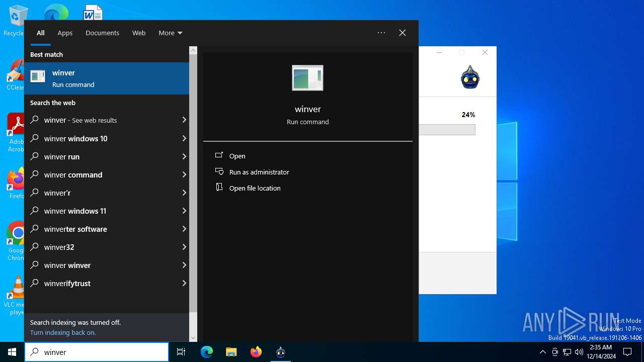The width and height of the screenshot is (644, 362).
Task: Click the results list scrollbar
Action: (193, 184)
